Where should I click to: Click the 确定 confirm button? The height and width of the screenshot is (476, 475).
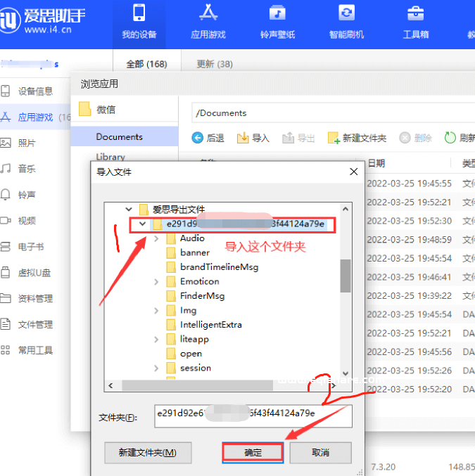point(253,452)
